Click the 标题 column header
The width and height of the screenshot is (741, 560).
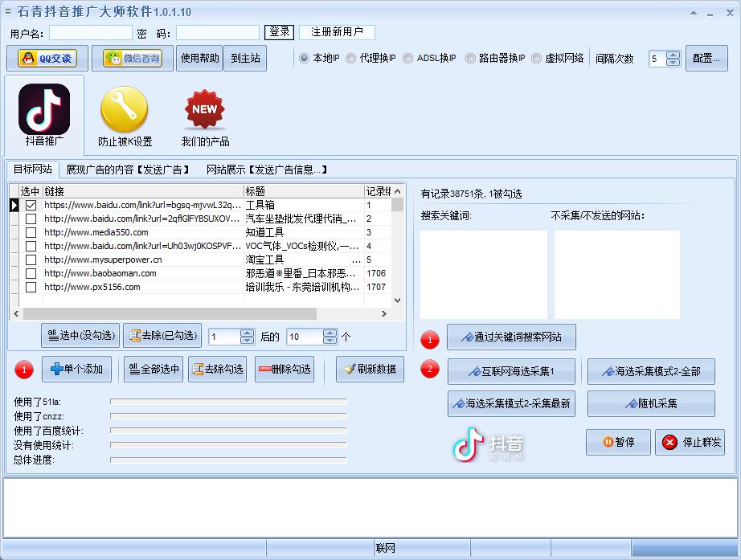pos(304,191)
